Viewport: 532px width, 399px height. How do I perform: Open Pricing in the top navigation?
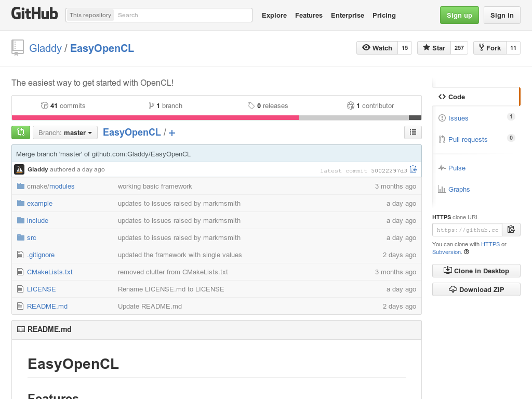click(384, 15)
